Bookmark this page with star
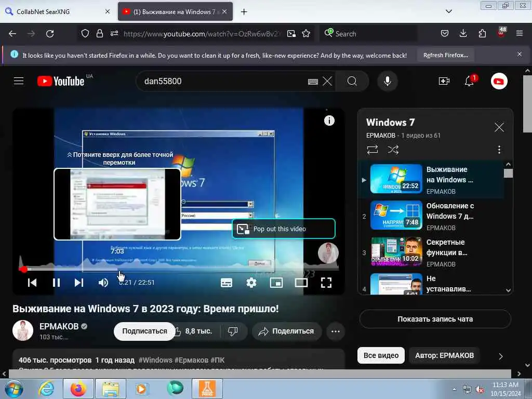The width and height of the screenshot is (532, 399). tap(306, 34)
